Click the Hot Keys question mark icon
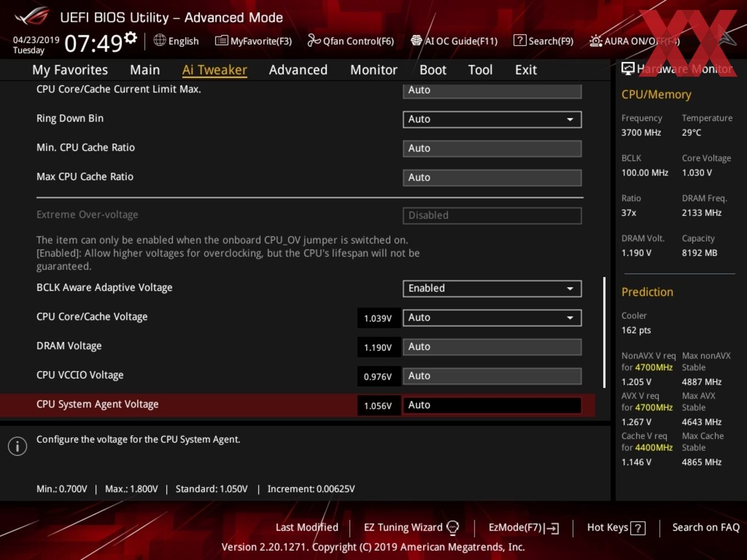Viewport: 747px width, 560px height. tap(638, 528)
